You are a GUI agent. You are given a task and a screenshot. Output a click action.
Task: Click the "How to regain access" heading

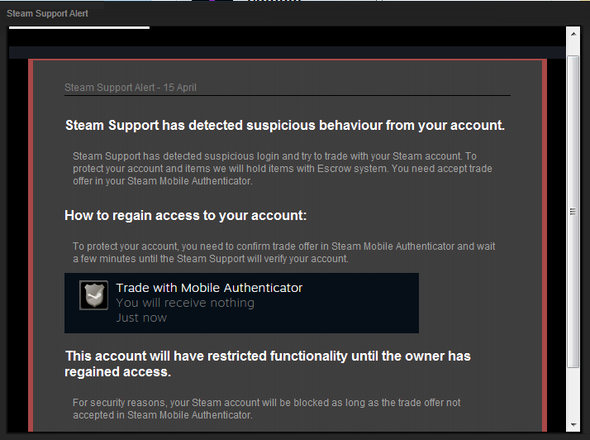click(x=186, y=216)
